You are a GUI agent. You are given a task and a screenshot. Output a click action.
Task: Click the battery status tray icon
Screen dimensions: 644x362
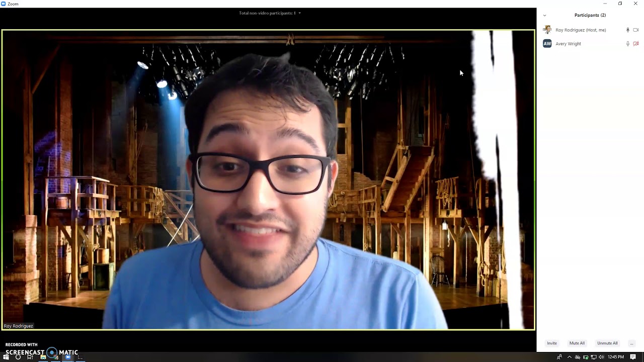[x=586, y=357]
